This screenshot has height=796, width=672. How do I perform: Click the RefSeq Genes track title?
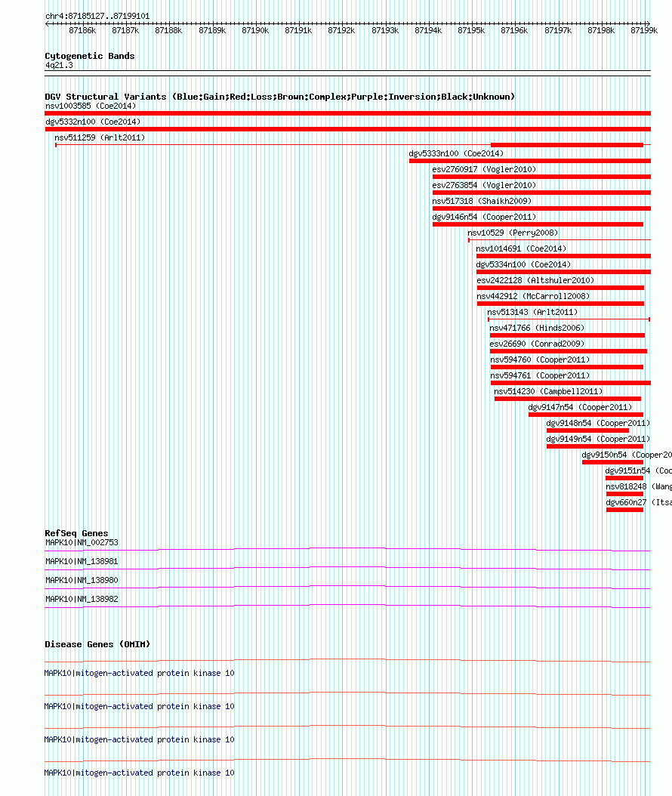[x=77, y=533]
